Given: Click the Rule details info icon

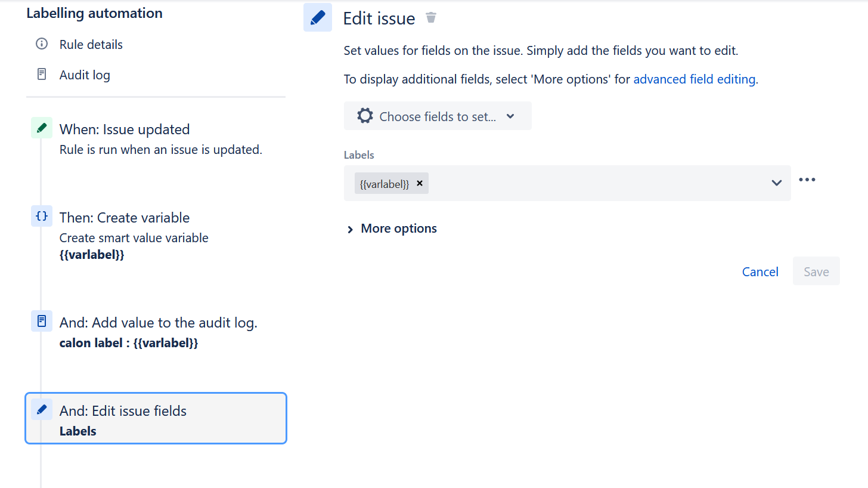Looking at the screenshot, I should tap(42, 44).
